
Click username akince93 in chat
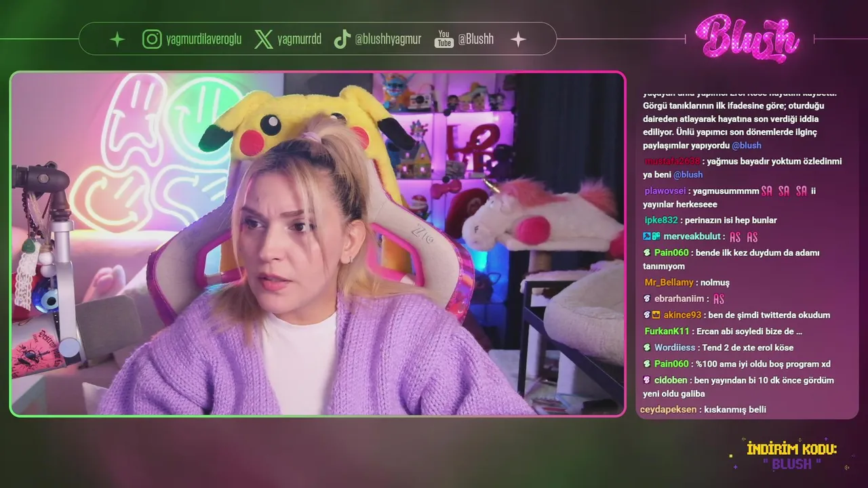pos(682,315)
